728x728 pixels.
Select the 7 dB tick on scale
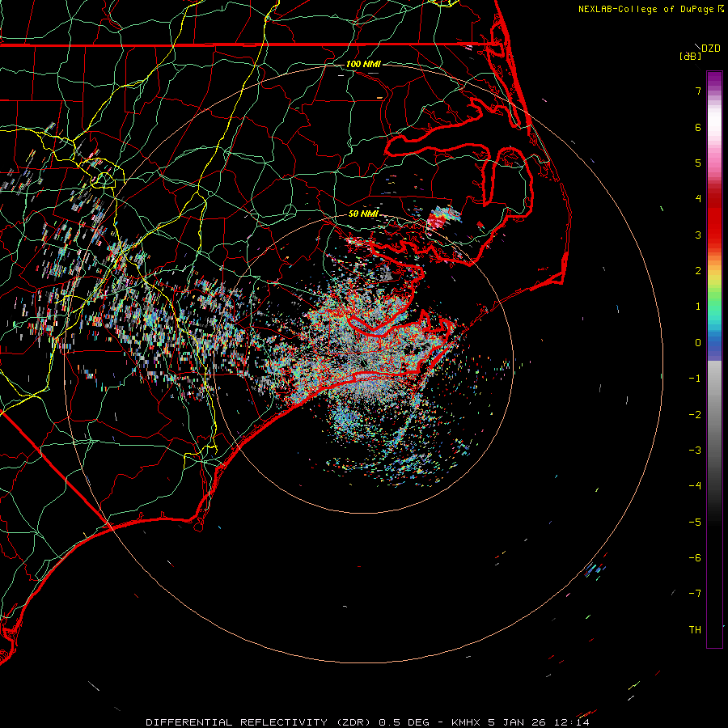(696, 91)
